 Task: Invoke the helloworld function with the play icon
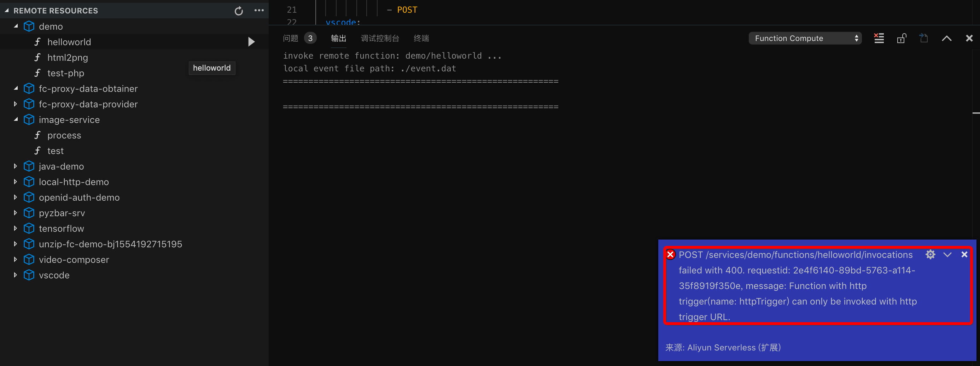pos(251,42)
